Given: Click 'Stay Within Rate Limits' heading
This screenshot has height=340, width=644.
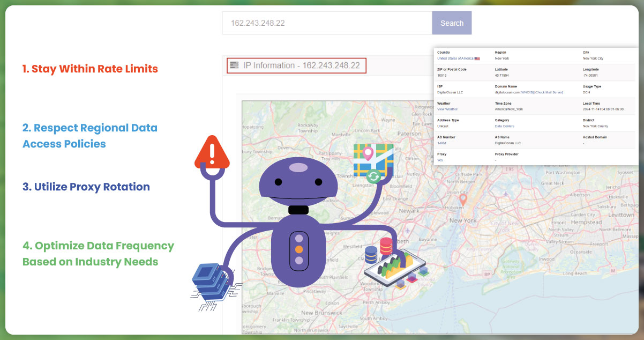Looking at the screenshot, I should [x=90, y=69].
